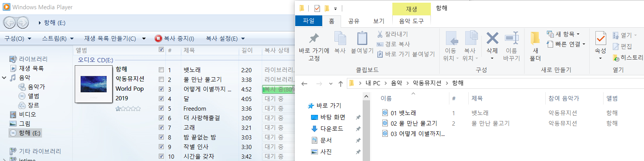The height and width of the screenshot is (161, 644).
Task: Uncheck track 6 더 사랑해줄걸 checkbox
Action: pyautogui.click(x=161, y=118)
